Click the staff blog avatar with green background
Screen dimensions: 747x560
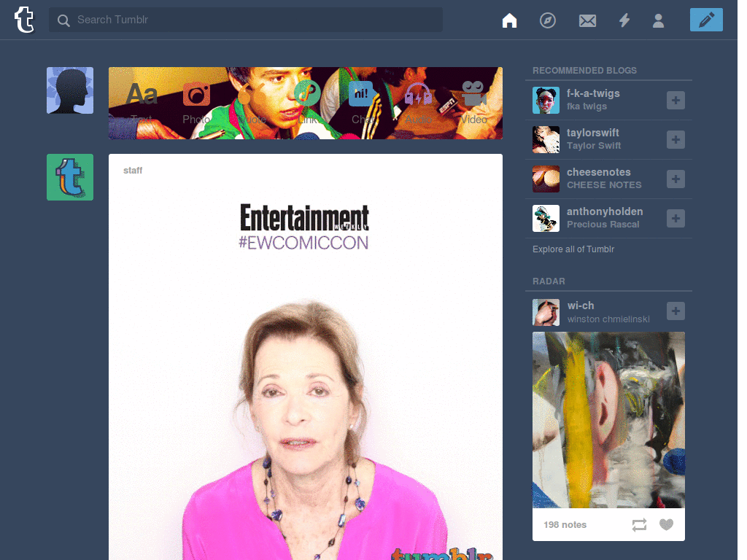coord(70,177)
